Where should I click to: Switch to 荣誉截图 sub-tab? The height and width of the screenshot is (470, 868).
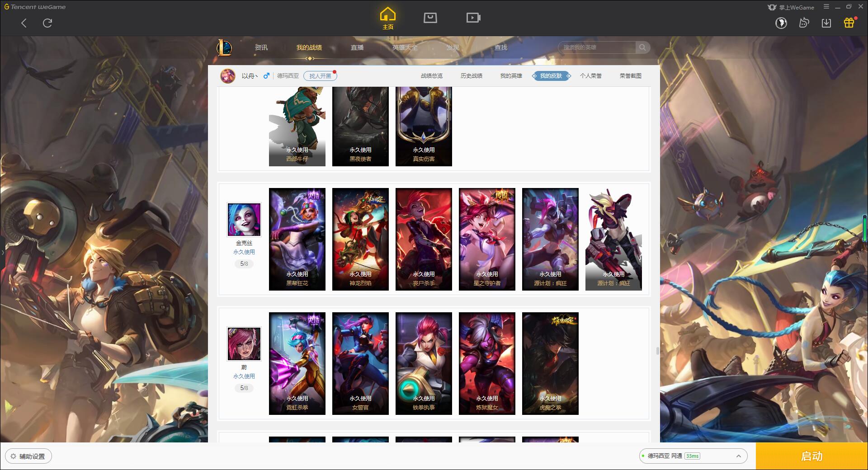tap(631, 76)
